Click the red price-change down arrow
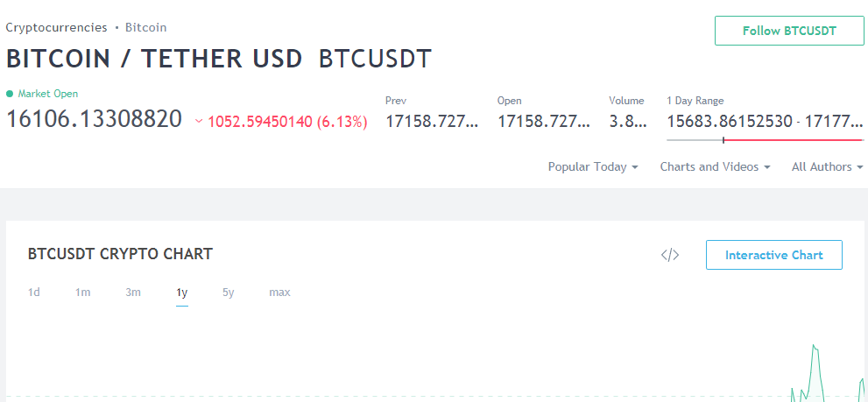This screenshot has width=868, height=402. pyautogui.click(x=200, y=121)
